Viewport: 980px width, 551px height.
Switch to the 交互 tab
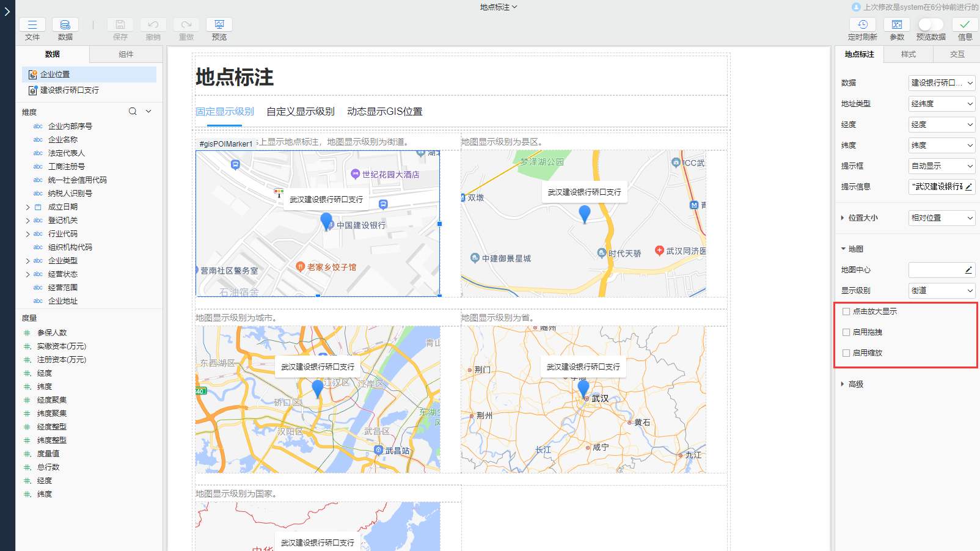[957, 54]
